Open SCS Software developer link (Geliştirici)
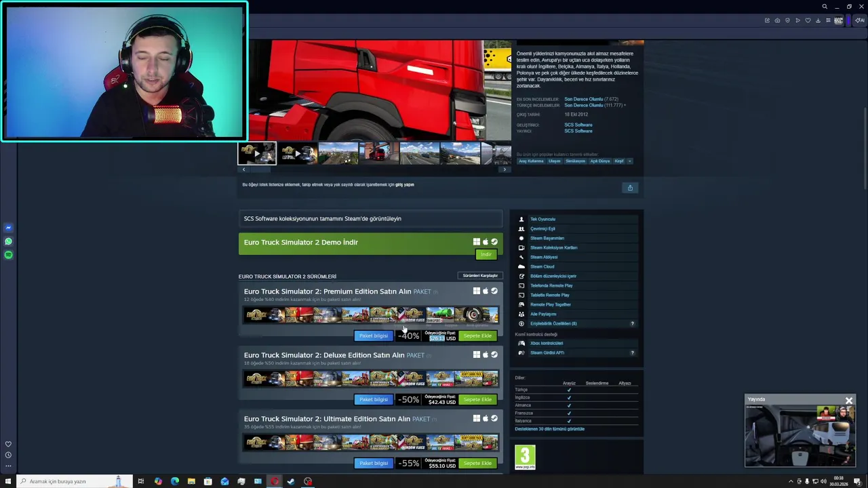Screen dimensions: 868x488 pyautogui.click(x=578, y=125)
